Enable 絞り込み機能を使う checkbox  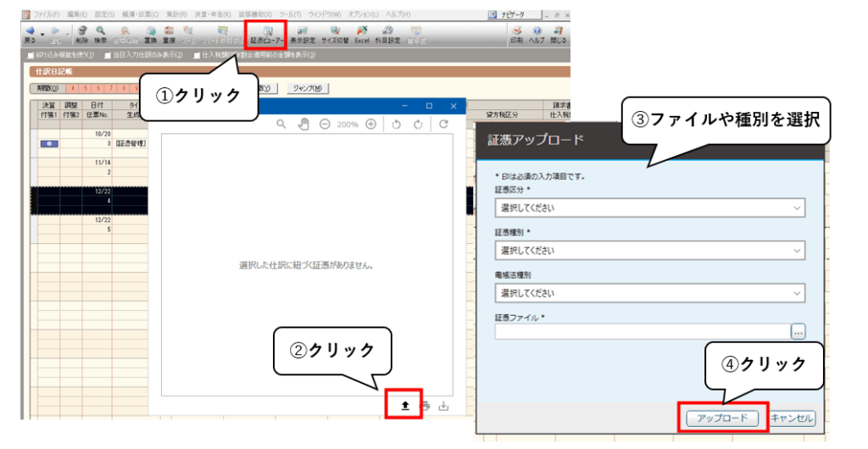32,56
